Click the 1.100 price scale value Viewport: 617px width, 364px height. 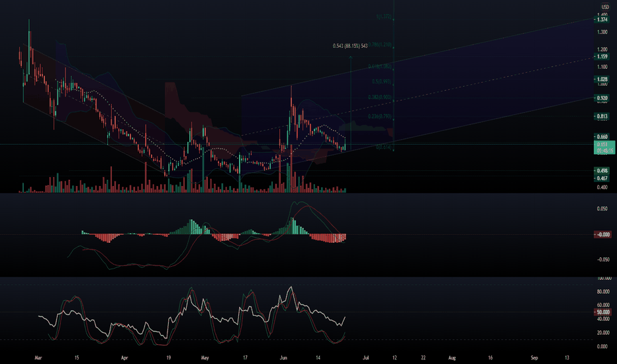pyautogui.click(x=602, y=68)
